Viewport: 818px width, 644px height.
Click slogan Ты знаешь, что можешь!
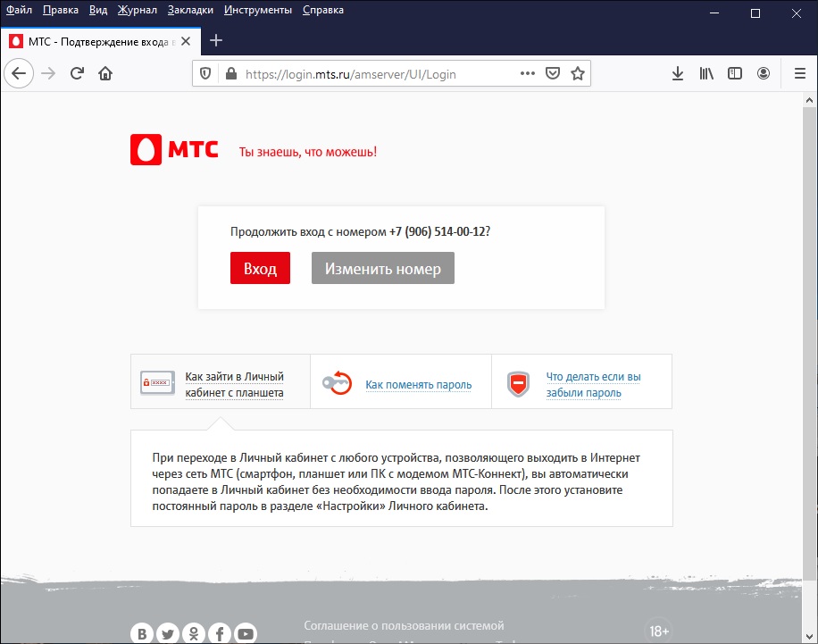(308, 152)
